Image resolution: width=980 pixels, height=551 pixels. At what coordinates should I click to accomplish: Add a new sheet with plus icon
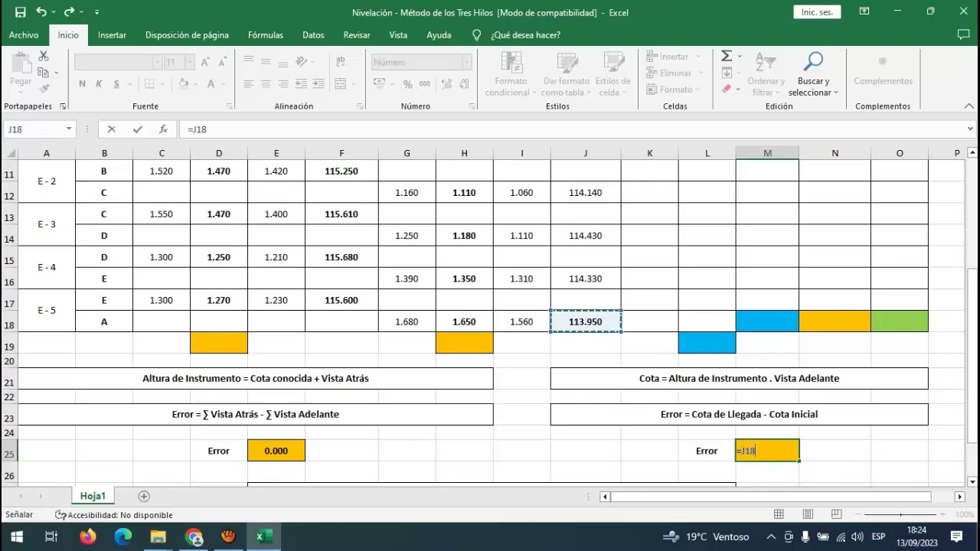point(144,496)
